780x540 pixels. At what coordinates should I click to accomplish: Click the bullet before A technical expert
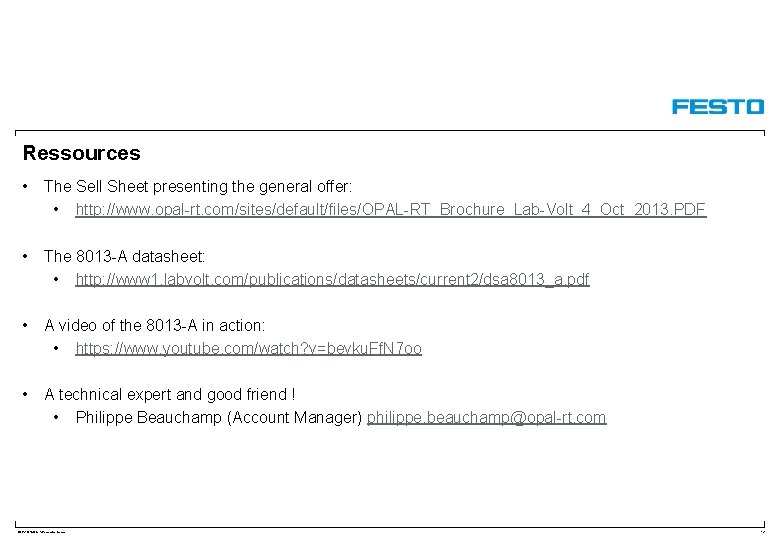pyautogui.click(x=25, y=395)
